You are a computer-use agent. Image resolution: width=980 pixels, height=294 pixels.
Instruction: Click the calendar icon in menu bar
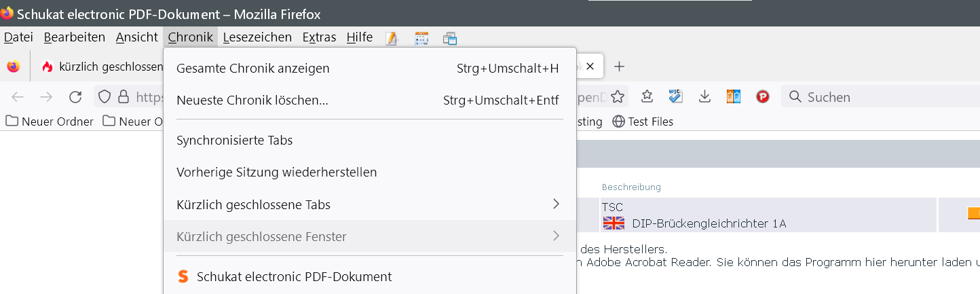421,38
